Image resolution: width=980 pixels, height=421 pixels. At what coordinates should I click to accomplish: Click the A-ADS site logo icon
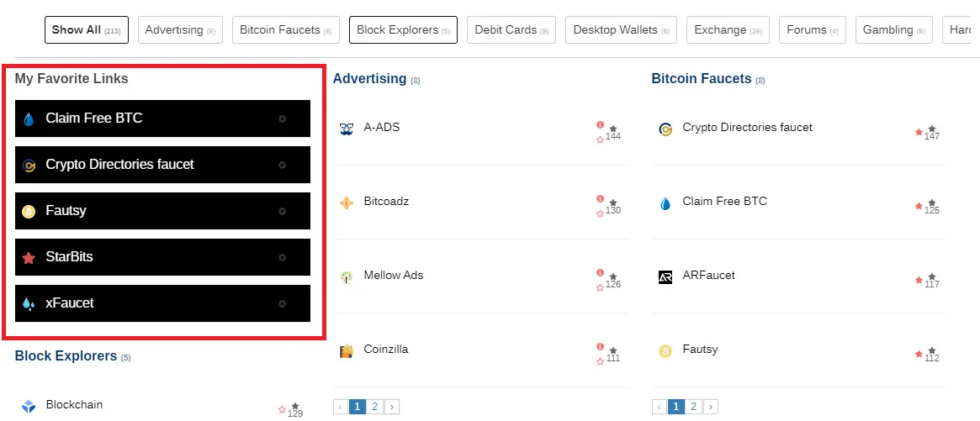click(x=347, y=129)
